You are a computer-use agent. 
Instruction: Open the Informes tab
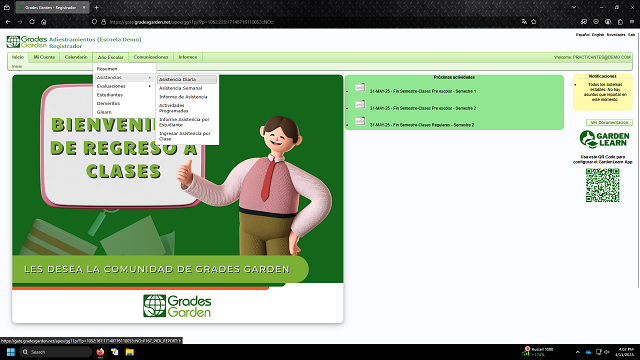[x=187, y=57]
